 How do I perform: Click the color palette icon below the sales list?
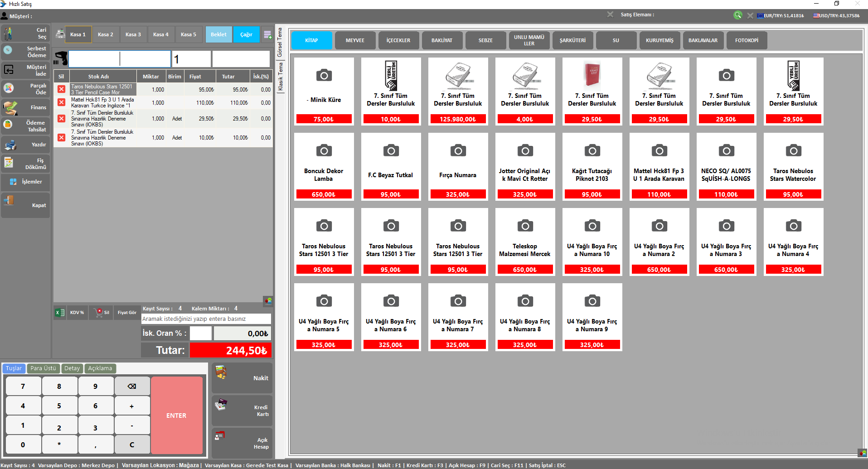[268, 300]
